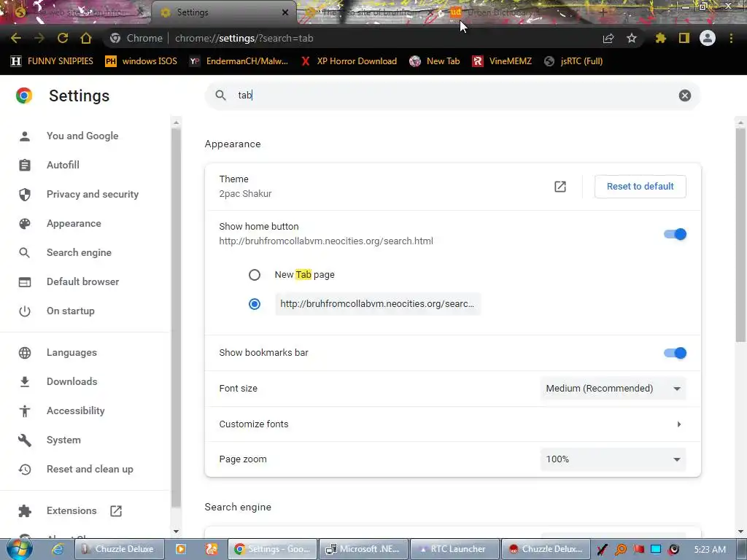This screenshot has width=747, height=560.
Task: Open Font size dropdown
Action: point(613,388)
